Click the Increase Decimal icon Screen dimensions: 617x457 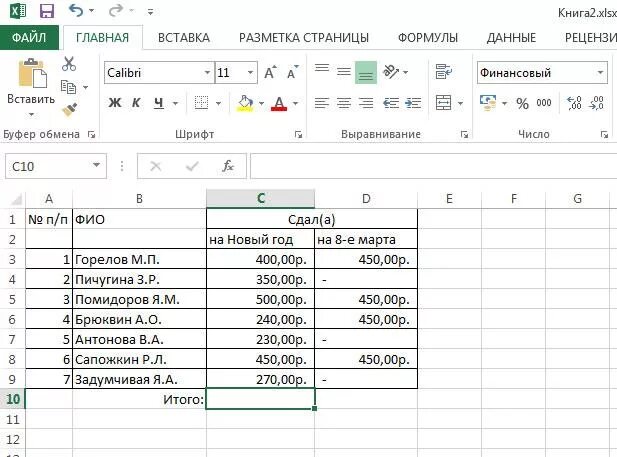574,103
